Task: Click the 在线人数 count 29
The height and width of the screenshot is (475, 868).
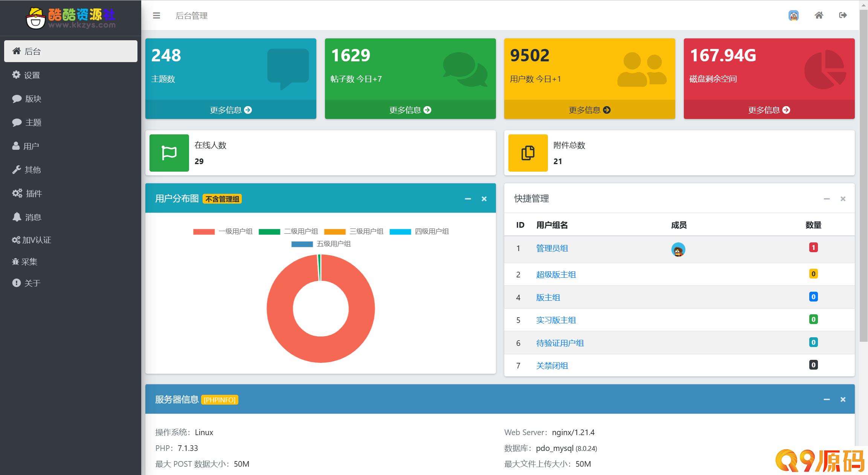Action: tap(199, 161)
